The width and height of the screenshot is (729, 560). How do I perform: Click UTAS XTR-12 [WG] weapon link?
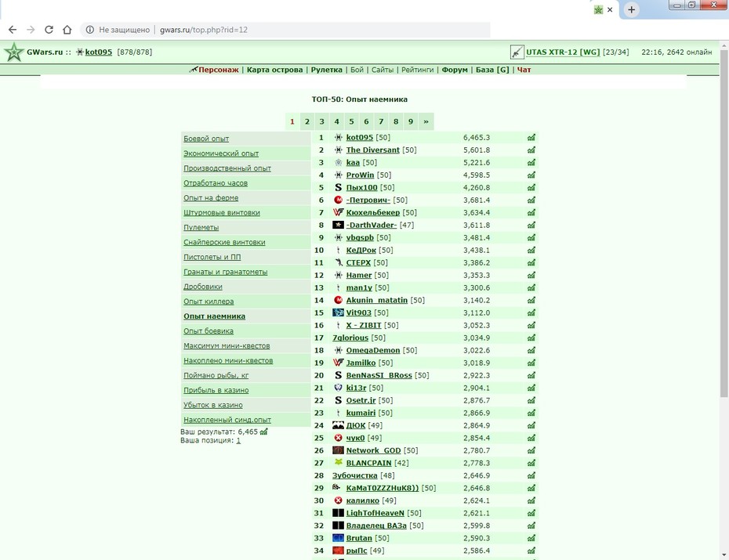click(563, 52)
